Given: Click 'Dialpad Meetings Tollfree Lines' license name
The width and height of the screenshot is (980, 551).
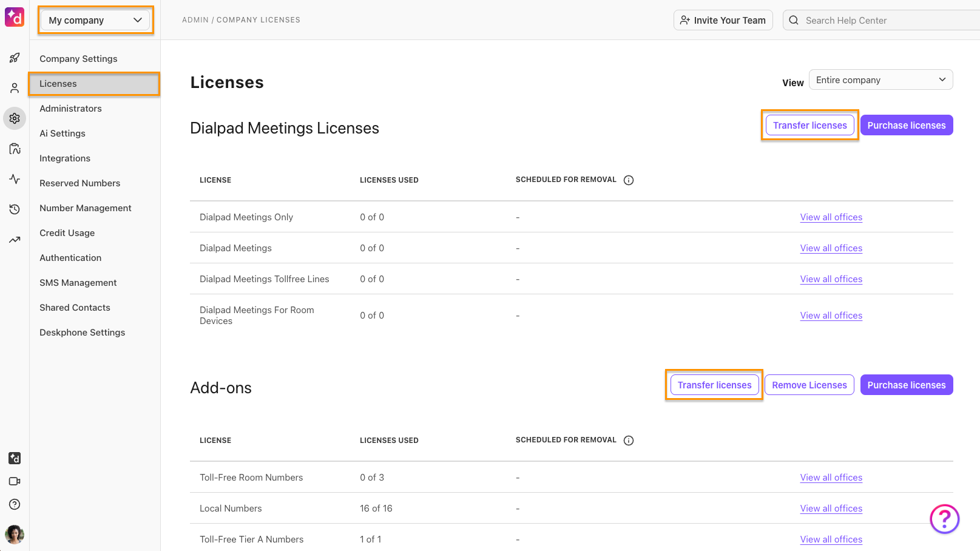Looking at the screenshot, I should [265, 279].
